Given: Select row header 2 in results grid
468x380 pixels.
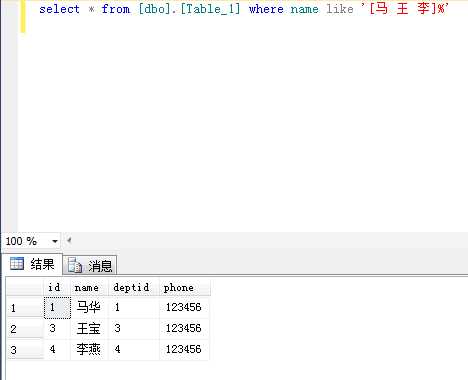Looking at the screenshot, I should 25,329.
